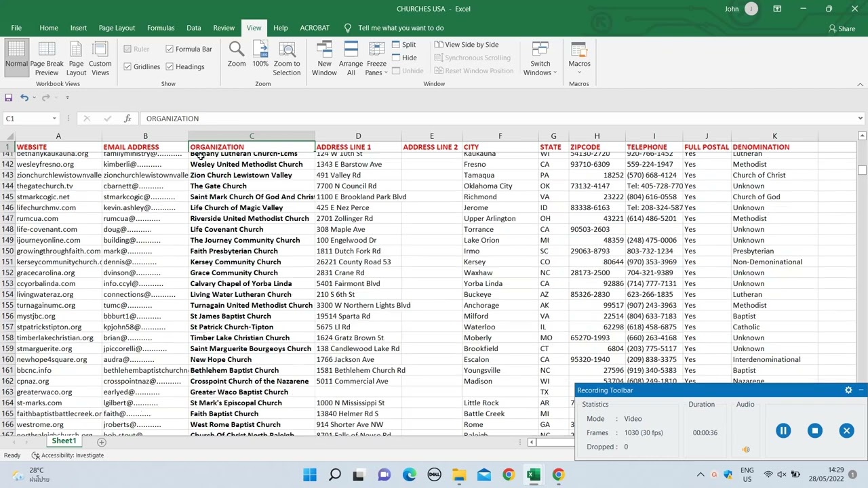Open Page Break Preview
The width and height of the screenshot is (868, 488).
(x=47, y=58)
